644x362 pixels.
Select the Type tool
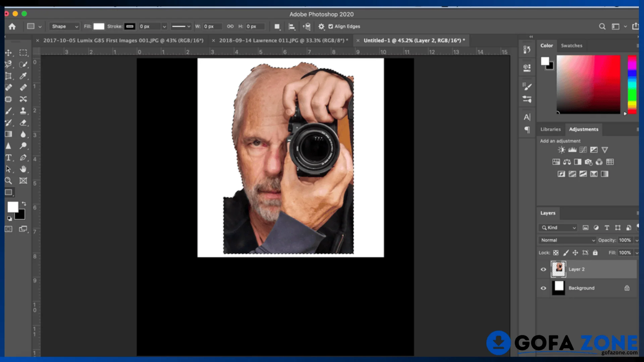pos(8,158)
